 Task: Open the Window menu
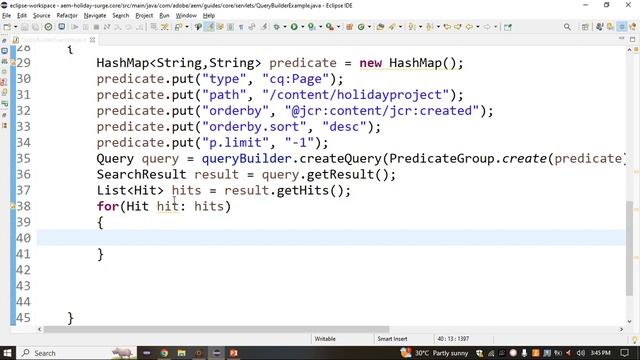186,16
